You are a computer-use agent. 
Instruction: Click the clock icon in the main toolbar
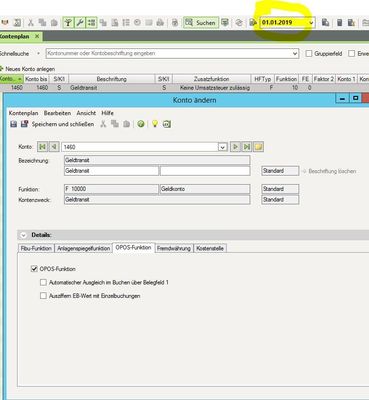[137, 22]
